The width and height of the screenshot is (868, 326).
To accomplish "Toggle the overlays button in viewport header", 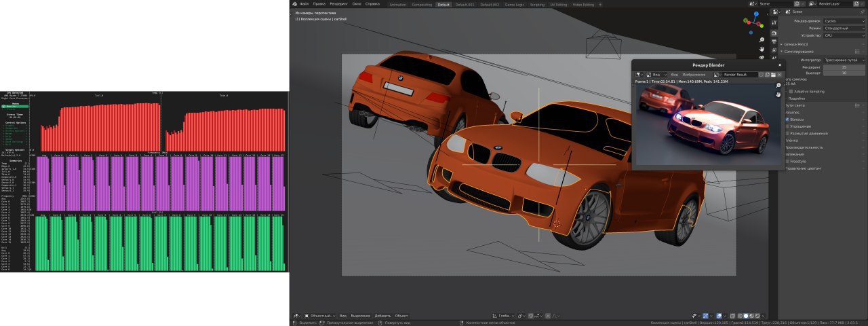I will [719, 316].
